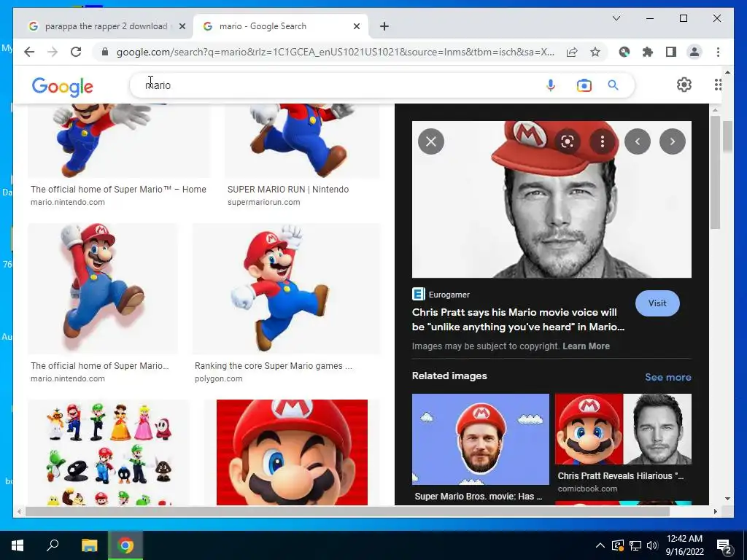Open a new browser tab
The height and width of the screenshot is (560, 747).
(x=384, y=27)
